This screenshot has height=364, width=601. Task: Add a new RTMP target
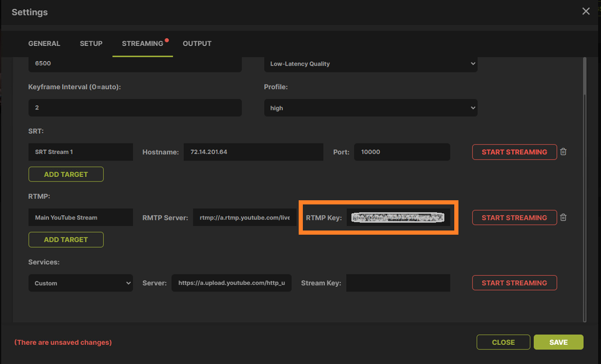click(66, 239)
